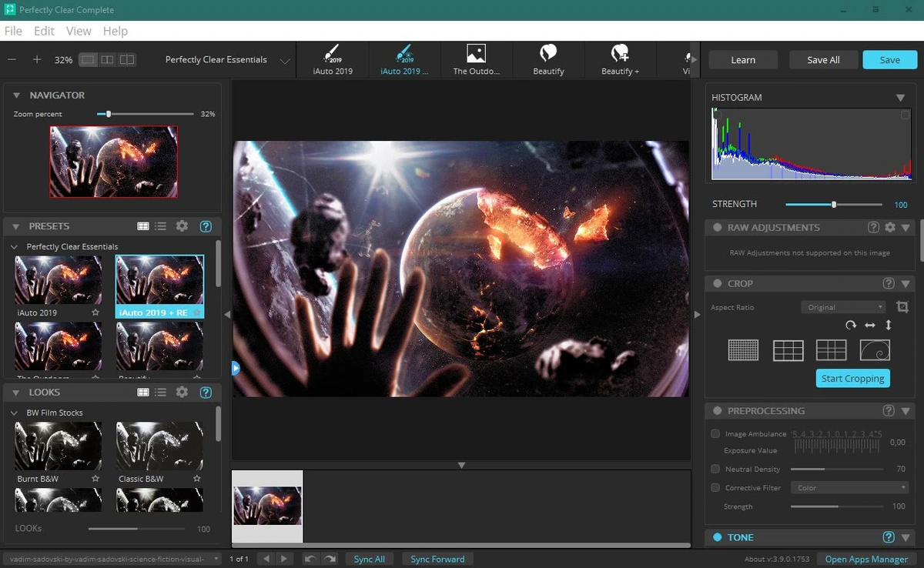Flip image horizontally in Crop panel
The width and height of the screenshot is (924, 568).
(869, 326)
